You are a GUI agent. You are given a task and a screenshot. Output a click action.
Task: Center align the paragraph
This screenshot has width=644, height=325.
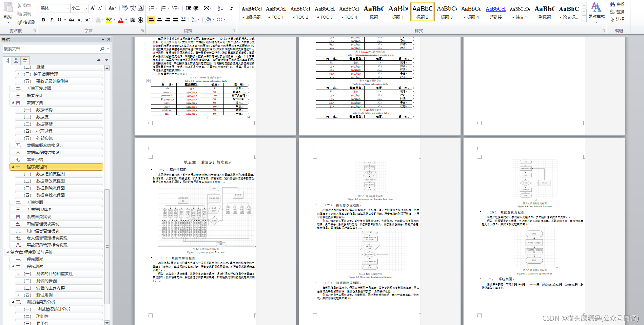coord(159,20)
